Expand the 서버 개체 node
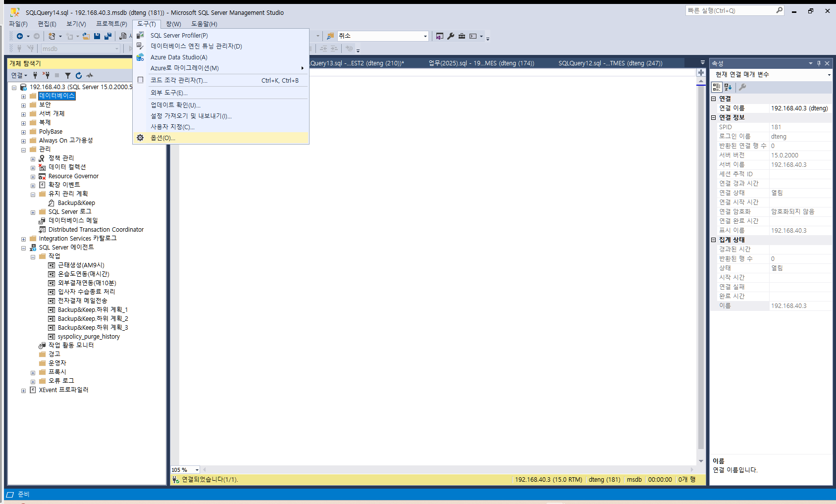836x504 pixels. 23,114
